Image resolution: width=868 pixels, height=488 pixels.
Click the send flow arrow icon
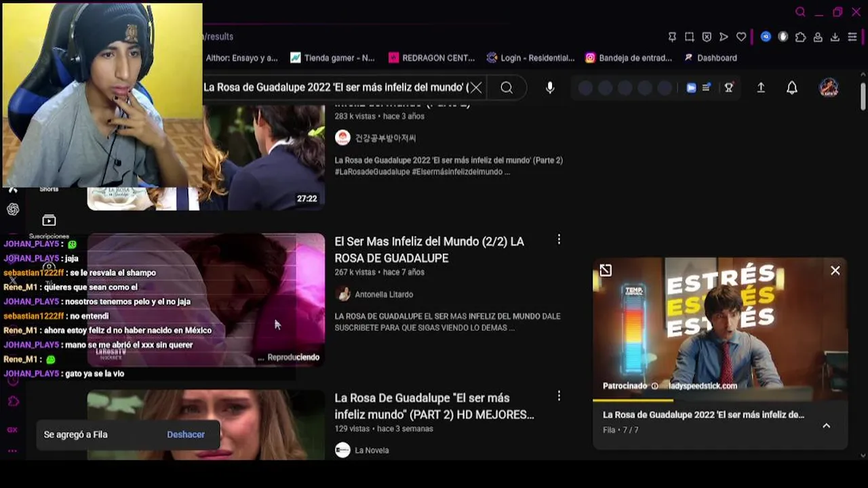724,37
